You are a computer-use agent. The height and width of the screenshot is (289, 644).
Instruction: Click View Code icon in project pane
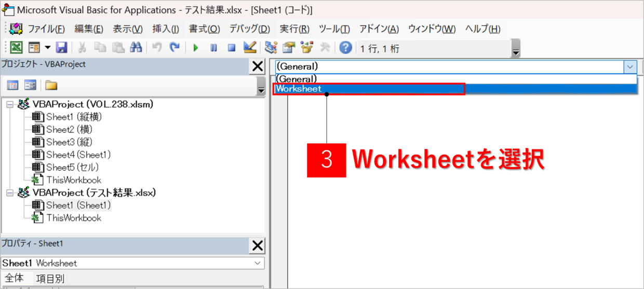(x=13, y=85)
